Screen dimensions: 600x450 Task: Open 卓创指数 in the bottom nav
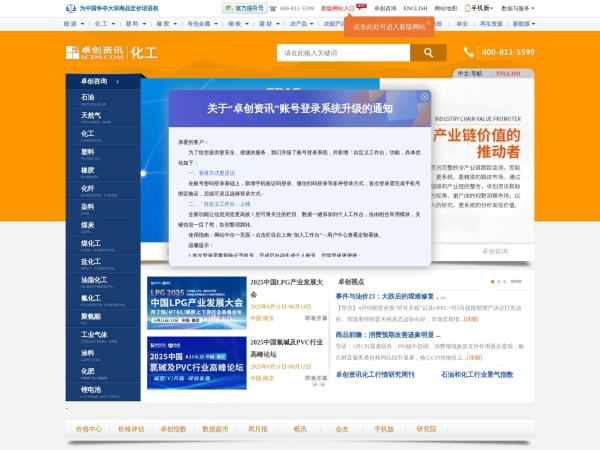tap(173, 429)
